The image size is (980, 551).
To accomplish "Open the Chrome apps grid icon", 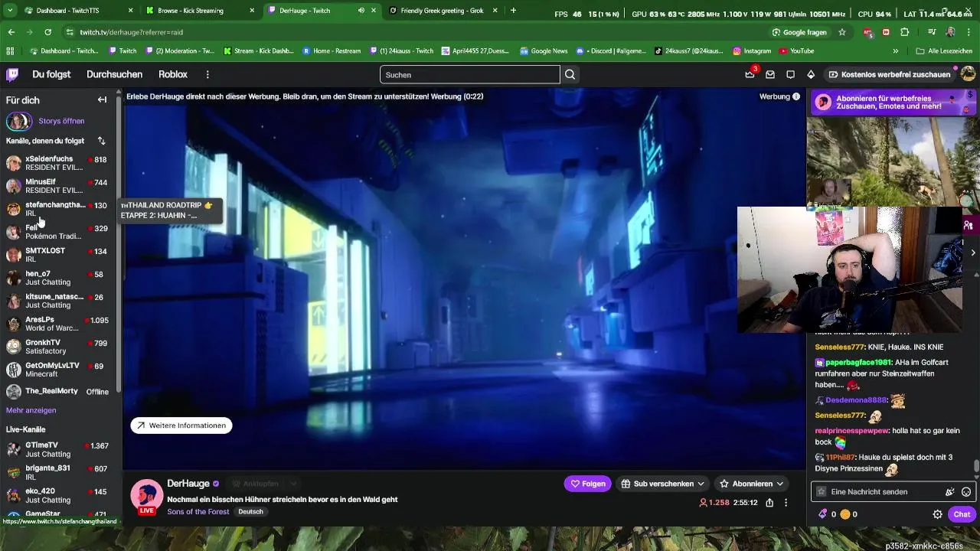I will (10, 51).
